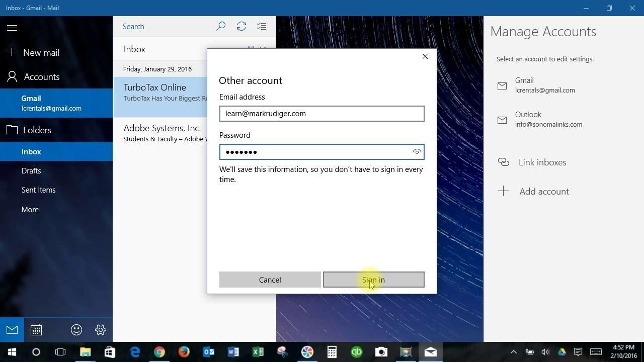
Task: Sync the mailbox with refresh icon
Action: tap(242, 26)
